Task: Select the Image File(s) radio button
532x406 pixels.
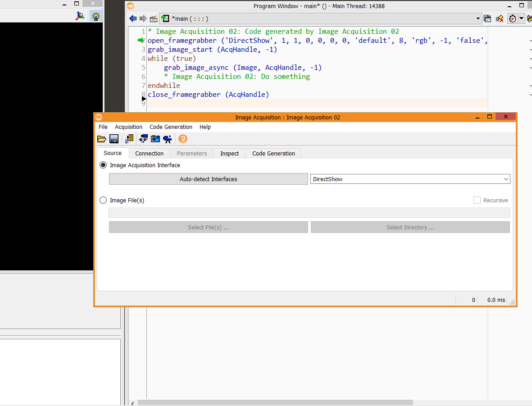Action: click(x=103, y=200)
